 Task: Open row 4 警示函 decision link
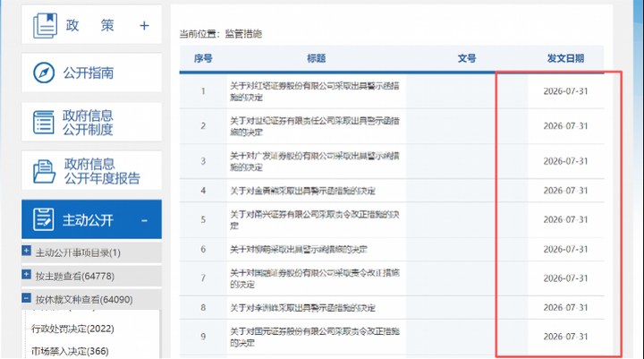coord(302,191)
